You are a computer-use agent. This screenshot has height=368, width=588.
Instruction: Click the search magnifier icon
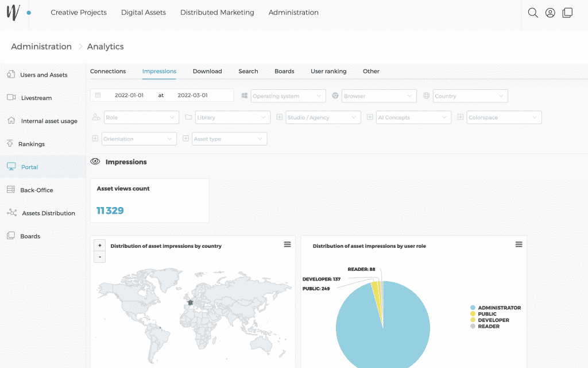point(533,13)
